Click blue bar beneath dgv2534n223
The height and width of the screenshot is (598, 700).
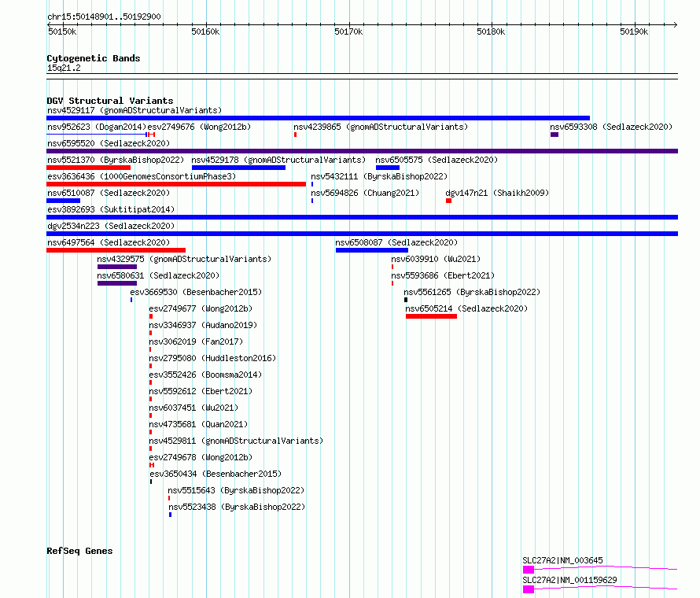362,234
